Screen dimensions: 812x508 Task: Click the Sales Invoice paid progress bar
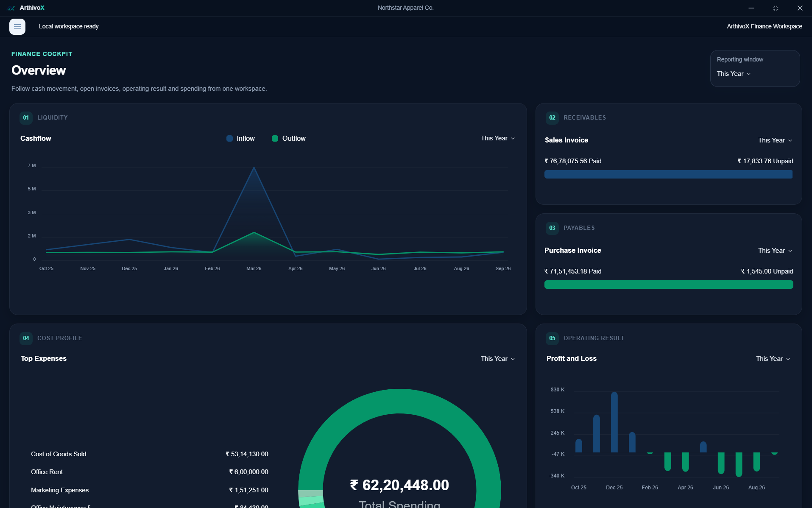coord(668,174)
